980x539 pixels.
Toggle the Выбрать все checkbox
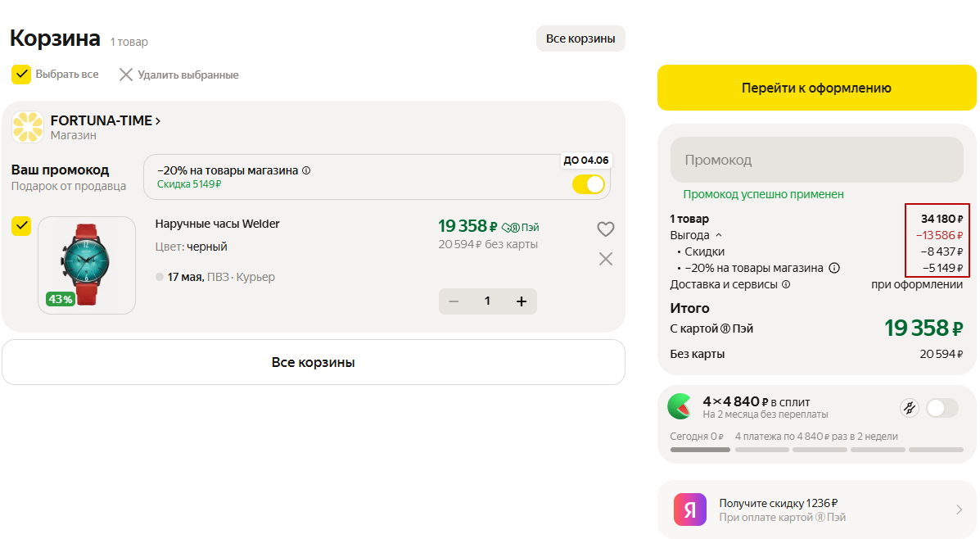tap(21, 75)
